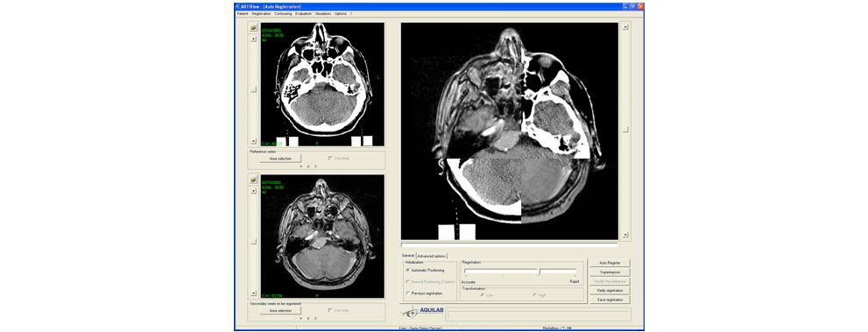Screen dimensions: 868x332
Task: Click secondary image slice down arrow
Action: (253, 293)
